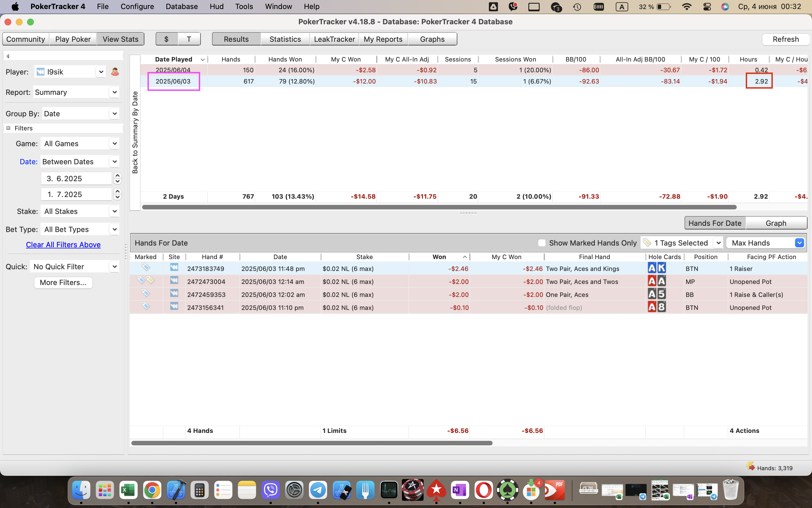
Task: Click the AA hole cards icon
Action: coord(657,281)
